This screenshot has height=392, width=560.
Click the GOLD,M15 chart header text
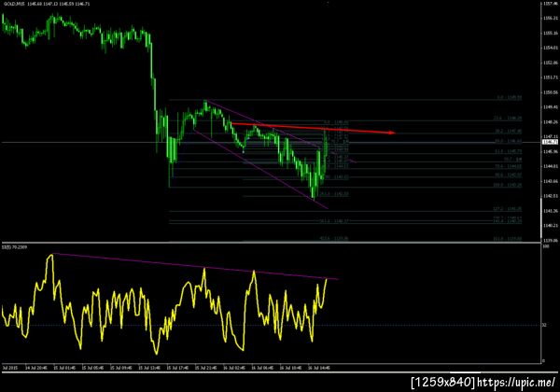tap(46, 4)
